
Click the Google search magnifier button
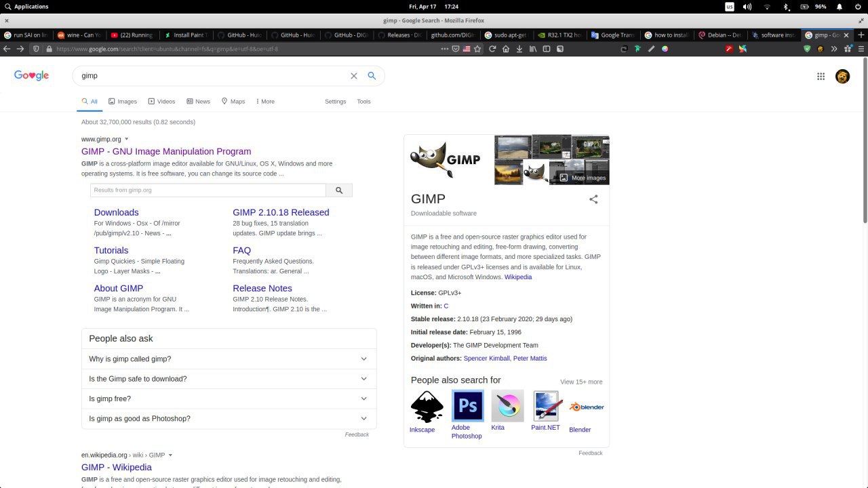point(372,76)
